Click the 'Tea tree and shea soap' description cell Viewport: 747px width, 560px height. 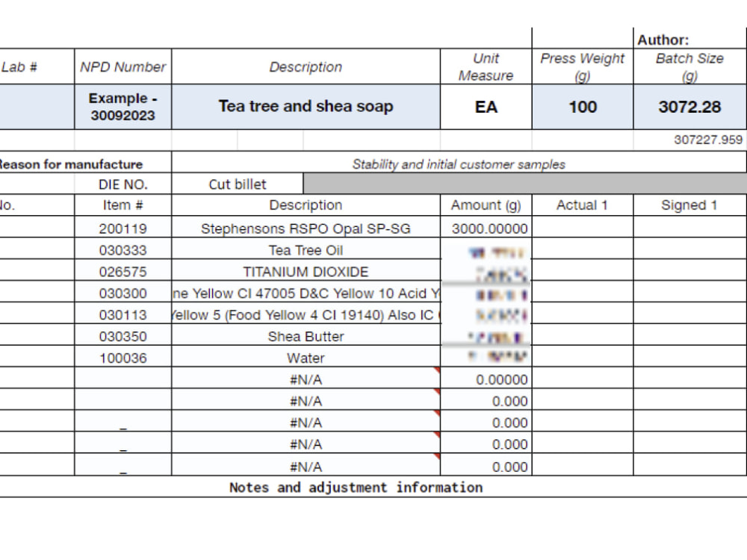[306, 107]
